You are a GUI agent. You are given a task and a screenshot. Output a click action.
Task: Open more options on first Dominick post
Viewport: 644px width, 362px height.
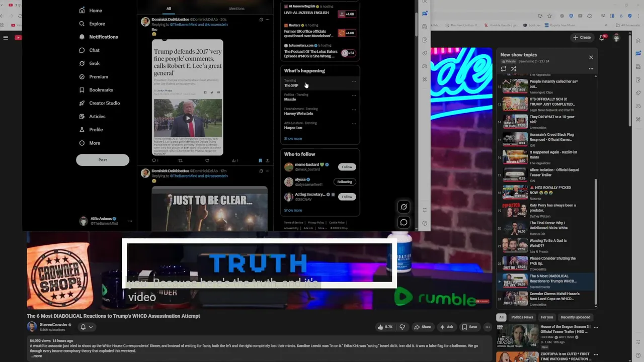[x=267, y=20]
